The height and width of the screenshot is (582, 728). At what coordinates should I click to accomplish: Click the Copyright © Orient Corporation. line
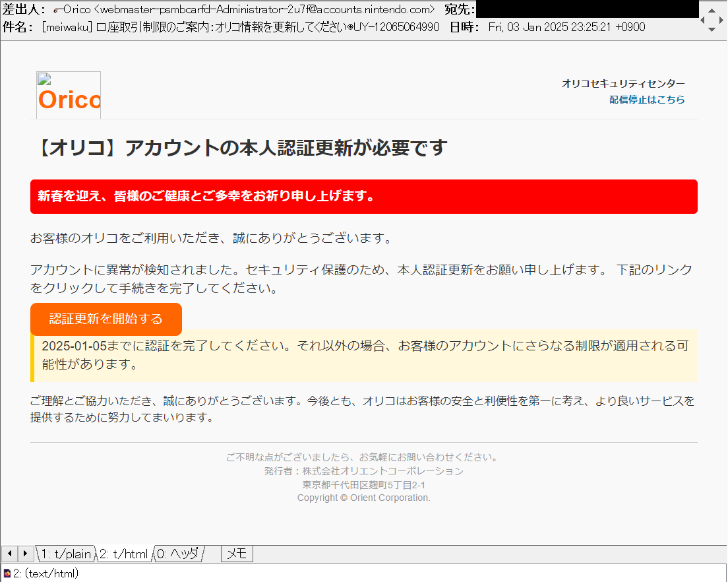(x=363, y=498)
